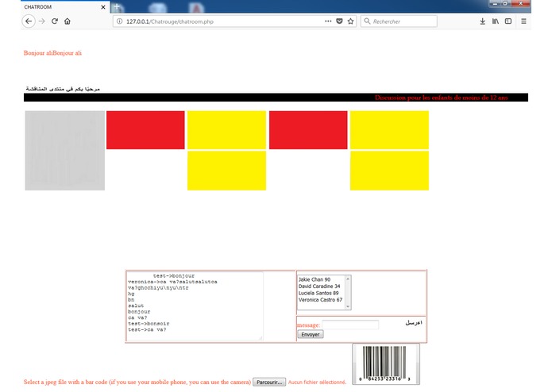Click user list scrollbar up arrow

(x=348, y=279)
